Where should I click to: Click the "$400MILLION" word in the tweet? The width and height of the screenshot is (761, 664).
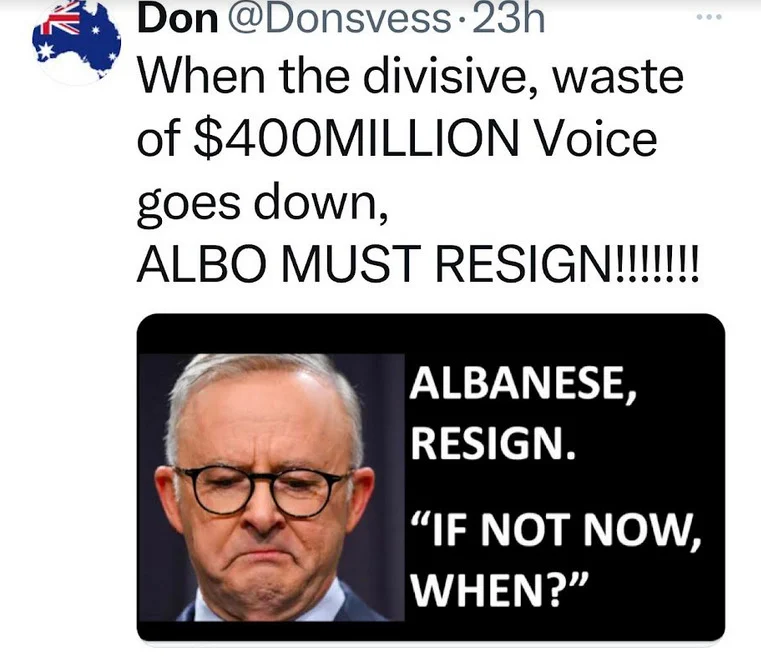[356, 140]
